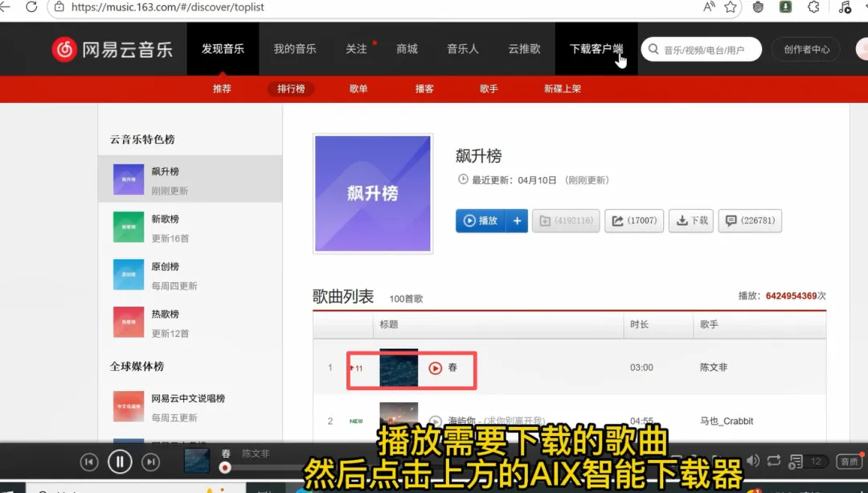Screen dimensions: 868x493
Task: Click the green 新歌榜 thumbnail in sidebar
Action: (x=129, y=227)
